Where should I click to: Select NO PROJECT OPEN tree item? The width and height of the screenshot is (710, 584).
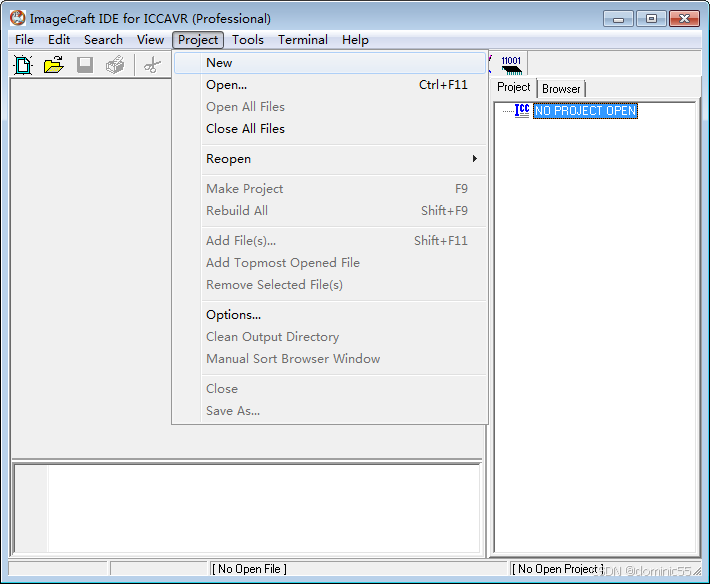coord(585,111)
